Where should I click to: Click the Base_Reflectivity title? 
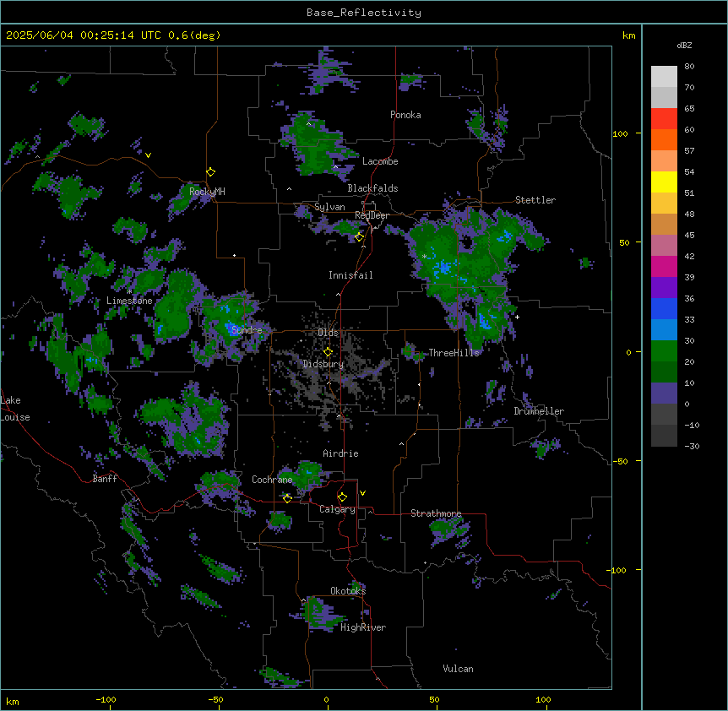tap(364, 13)
